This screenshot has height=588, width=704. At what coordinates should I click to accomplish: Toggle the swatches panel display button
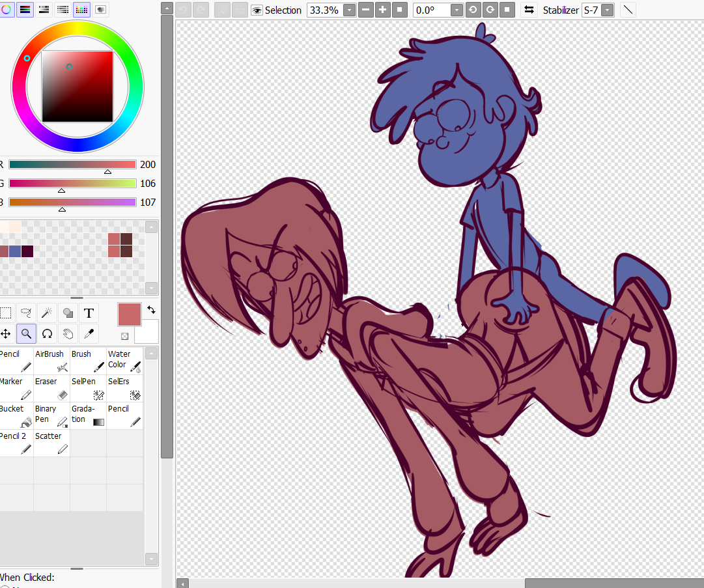(81, 10)
